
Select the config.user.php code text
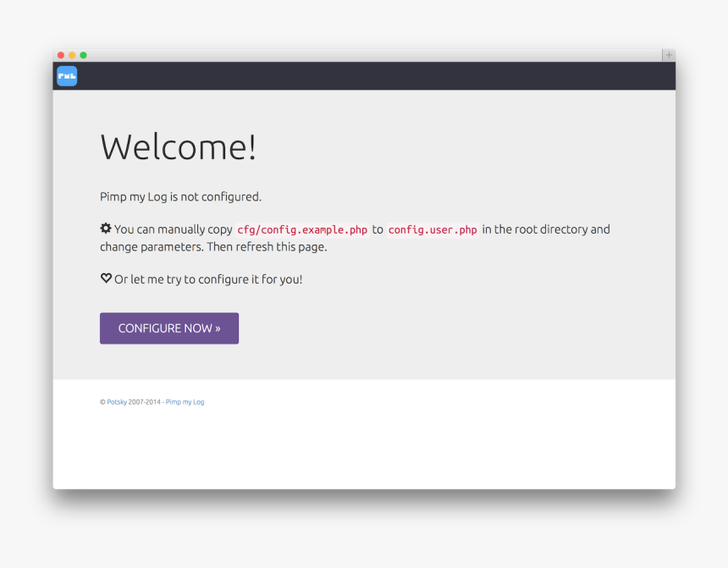(433, 230)
